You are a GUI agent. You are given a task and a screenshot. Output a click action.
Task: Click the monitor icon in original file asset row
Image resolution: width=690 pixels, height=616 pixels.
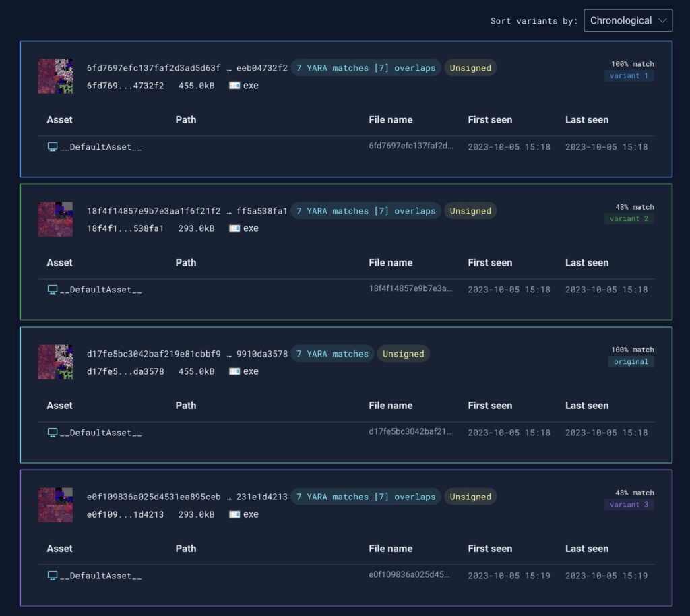pyautogui.click(x=53, y=433)
